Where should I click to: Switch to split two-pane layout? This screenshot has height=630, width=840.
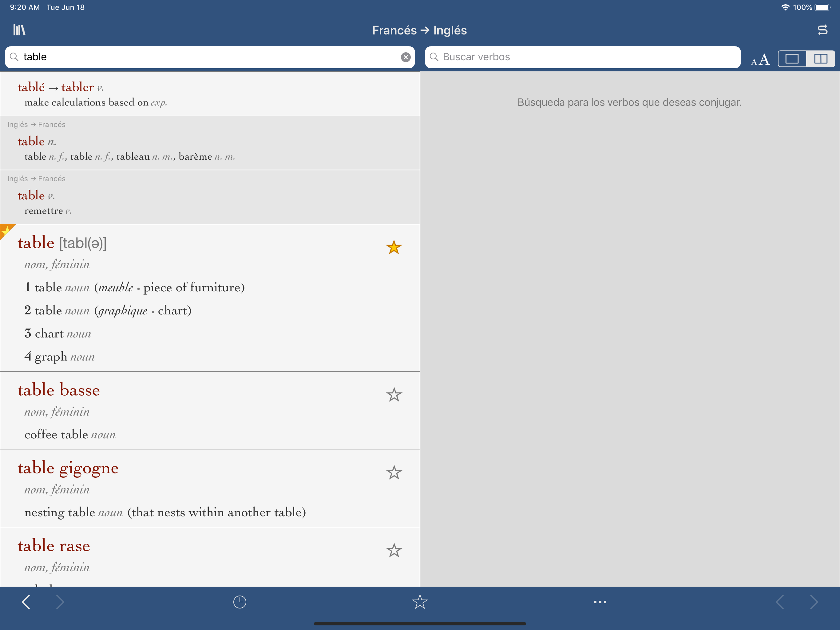pyautogui.click(x=820, y=59)
